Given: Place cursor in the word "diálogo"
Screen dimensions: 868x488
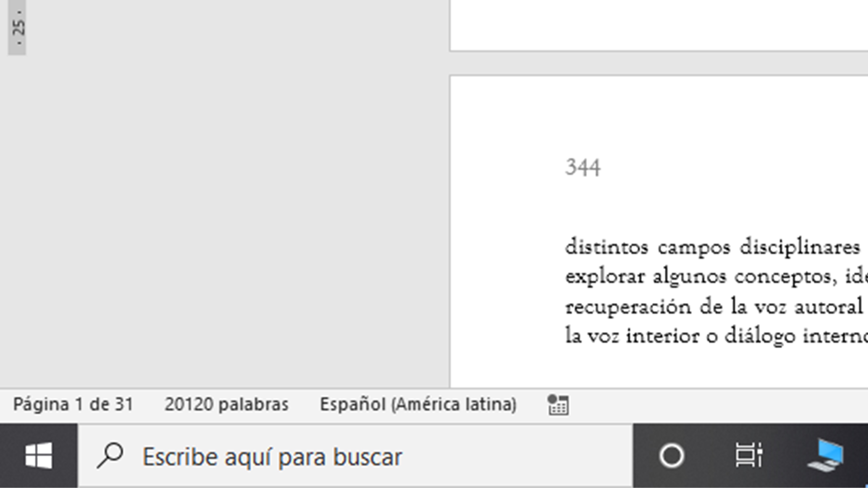Looking at the screenshot, I should point(760,336).
